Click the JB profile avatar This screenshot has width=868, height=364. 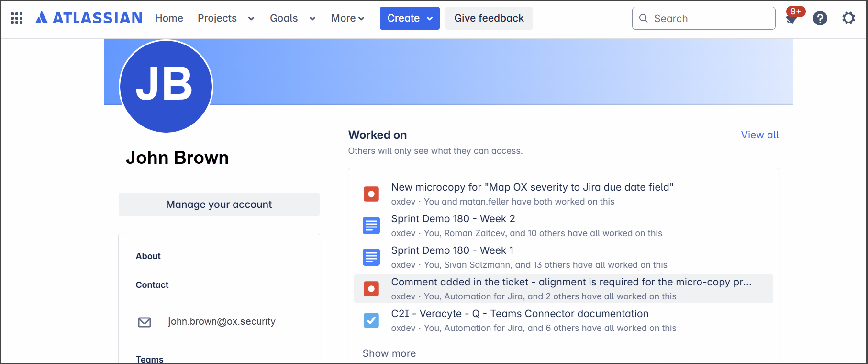[x=166, y=86]
